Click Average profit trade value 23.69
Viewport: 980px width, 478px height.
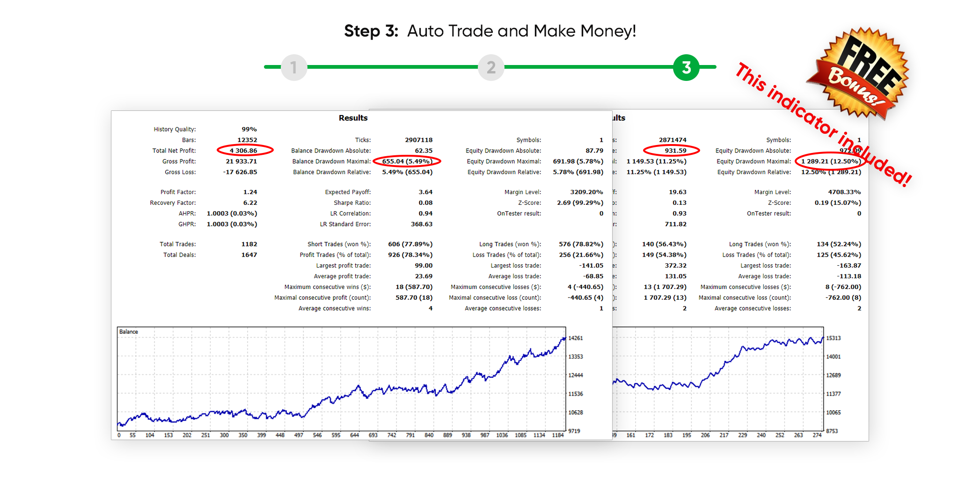pyautogui.click(x=424, y=276)
